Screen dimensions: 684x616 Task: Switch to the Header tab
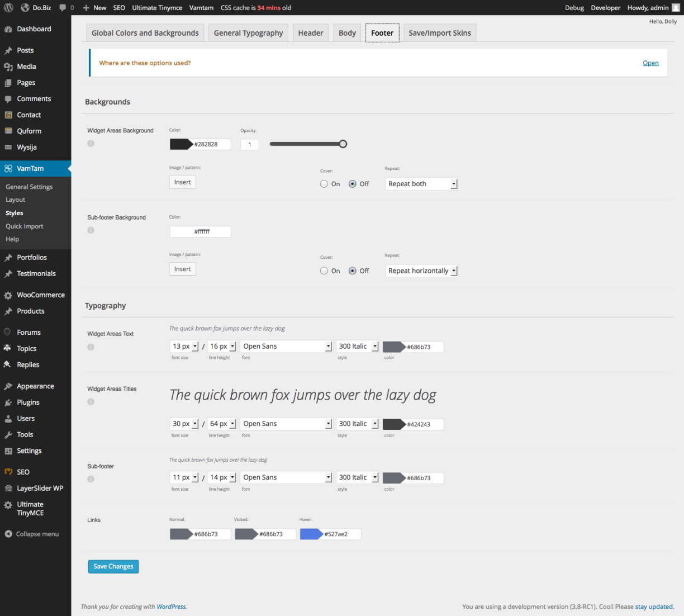click(311, 33)
